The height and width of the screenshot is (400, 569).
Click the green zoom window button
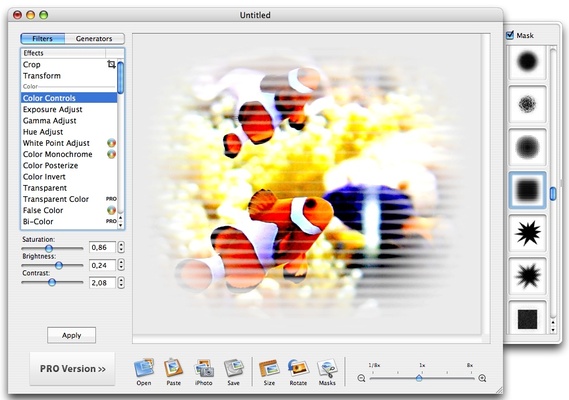(x=44, y=15)
